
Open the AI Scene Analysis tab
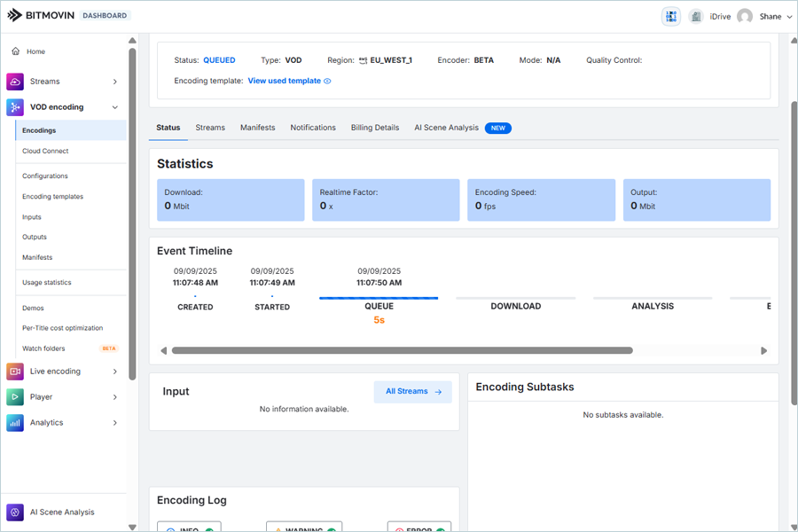pyautogui.click(x=446, y=128)
